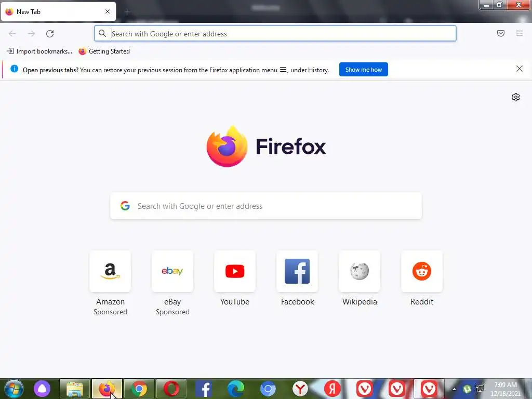
Task: Open purple Alice assistant taskbar icon
Action: (42, 389)
